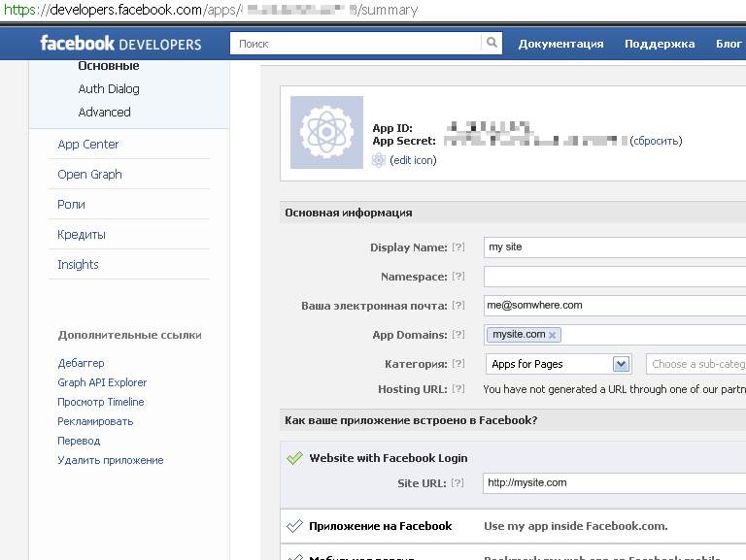Open the Просмотр Timeline link
The height and width of the screenshot is (560, 746).
point(101,402)
